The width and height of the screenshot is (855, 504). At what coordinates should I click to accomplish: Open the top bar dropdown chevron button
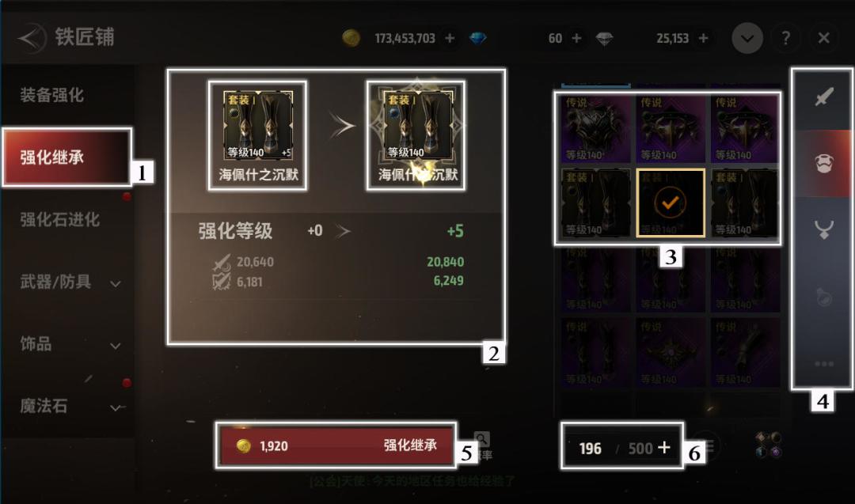[x=747, y=38]
